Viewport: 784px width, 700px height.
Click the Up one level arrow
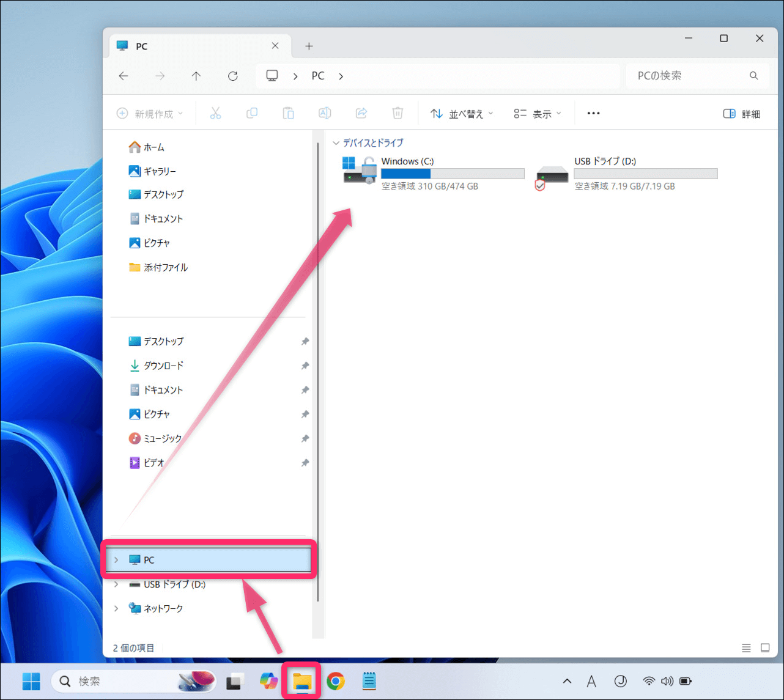tap(196, 76)
